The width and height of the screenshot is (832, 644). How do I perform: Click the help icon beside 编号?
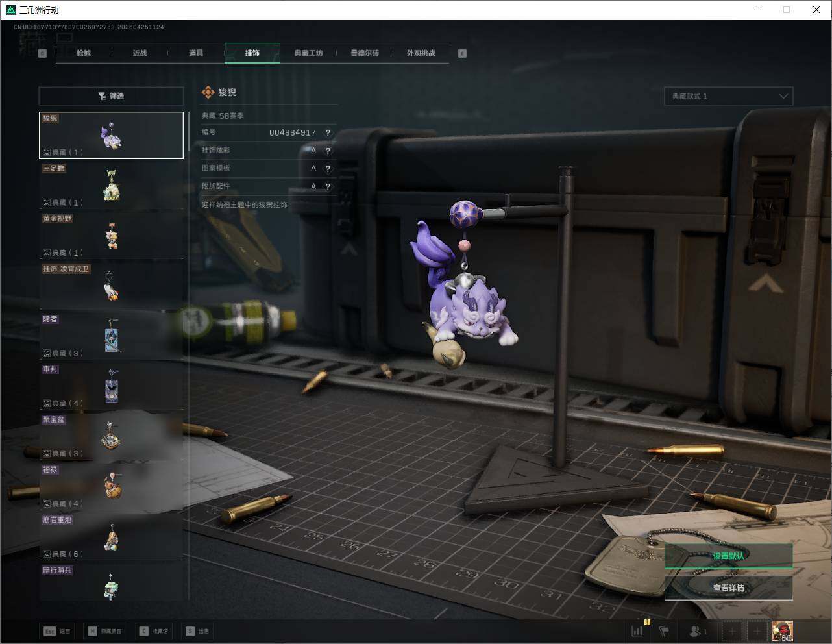(x=328, y=132)
